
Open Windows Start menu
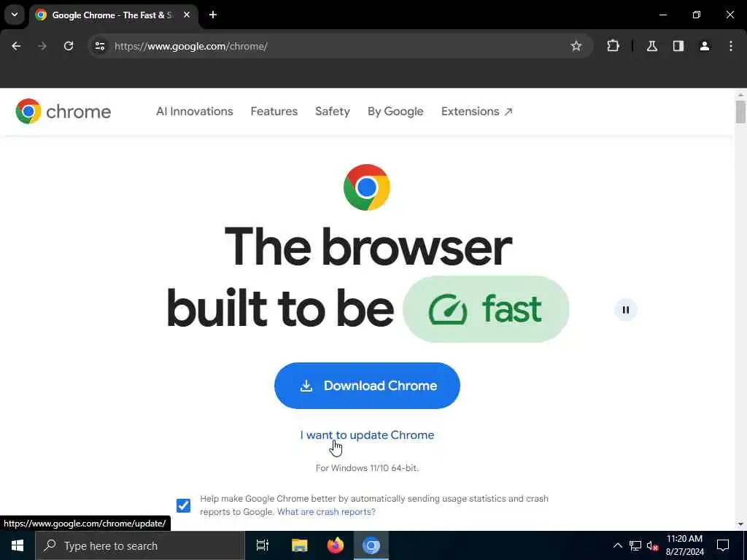point(18,545)
